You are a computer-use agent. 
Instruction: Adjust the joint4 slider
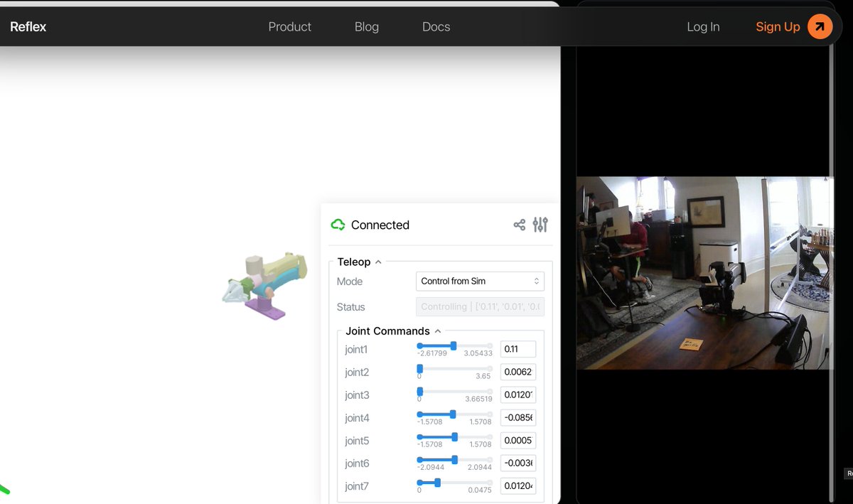(x=454, y=414)
